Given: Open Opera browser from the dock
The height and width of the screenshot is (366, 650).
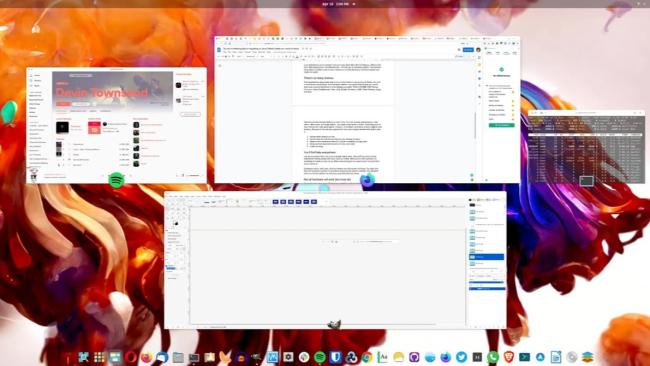Looking at the screenshot, I should 131,357.
